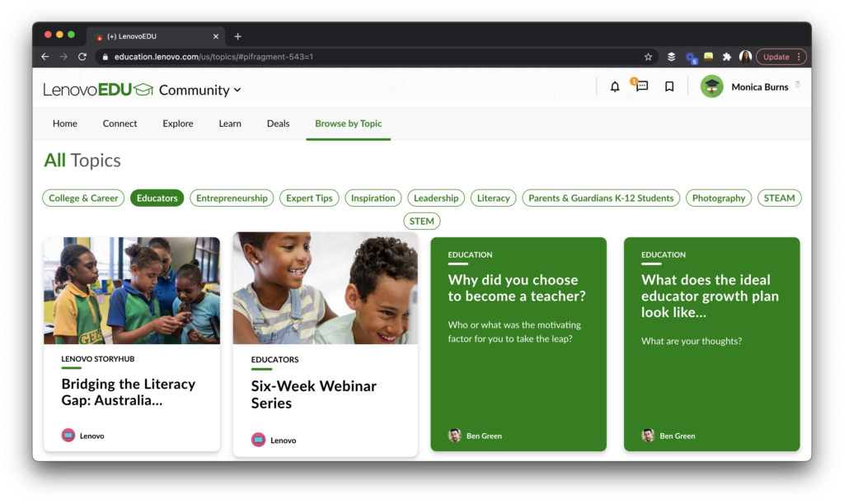Click the Lenovo EDU logo
The height and width of the screenshot is (504, 844).
pos(98,89)
